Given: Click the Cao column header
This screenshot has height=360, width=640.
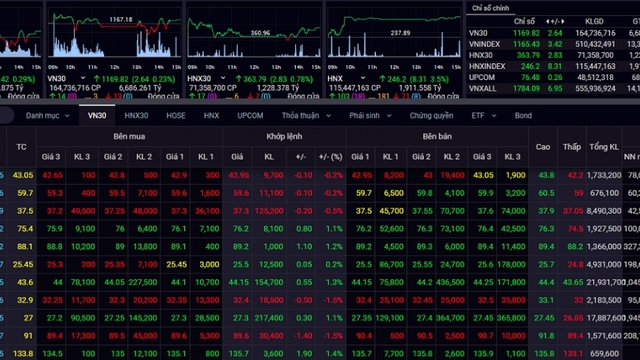Looking at the screenshot, I should coord(543,147).
